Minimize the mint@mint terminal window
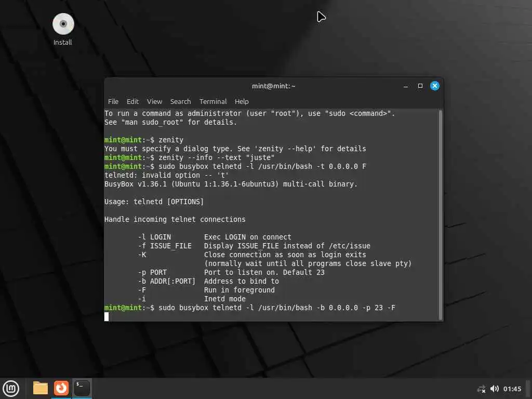Viewport: 532px width, 399px height. tap(406, 86)
